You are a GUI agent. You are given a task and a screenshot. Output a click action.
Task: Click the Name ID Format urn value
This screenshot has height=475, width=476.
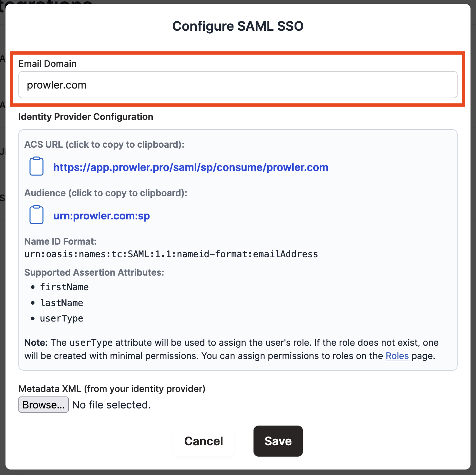171,254
